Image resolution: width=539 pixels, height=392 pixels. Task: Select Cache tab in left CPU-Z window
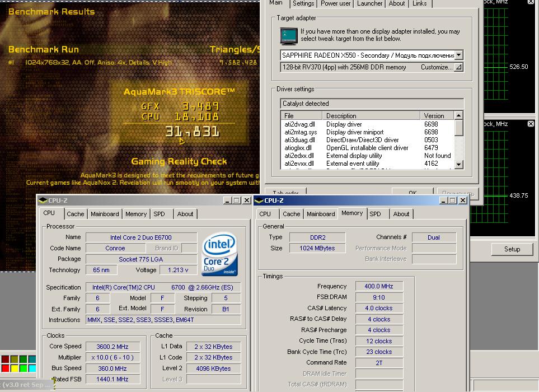[76, 214]
